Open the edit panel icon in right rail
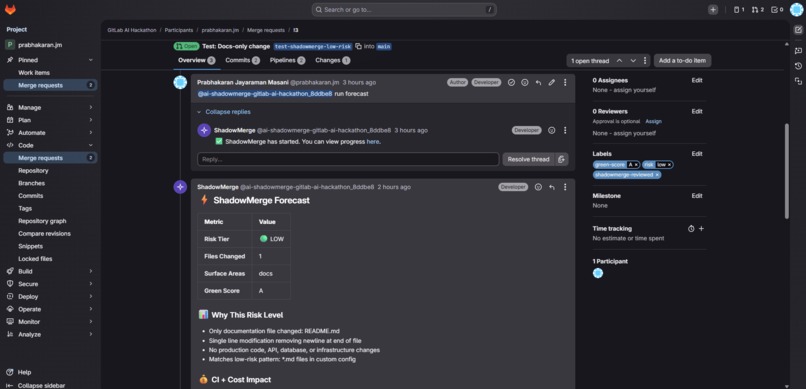 coord(798,30)
